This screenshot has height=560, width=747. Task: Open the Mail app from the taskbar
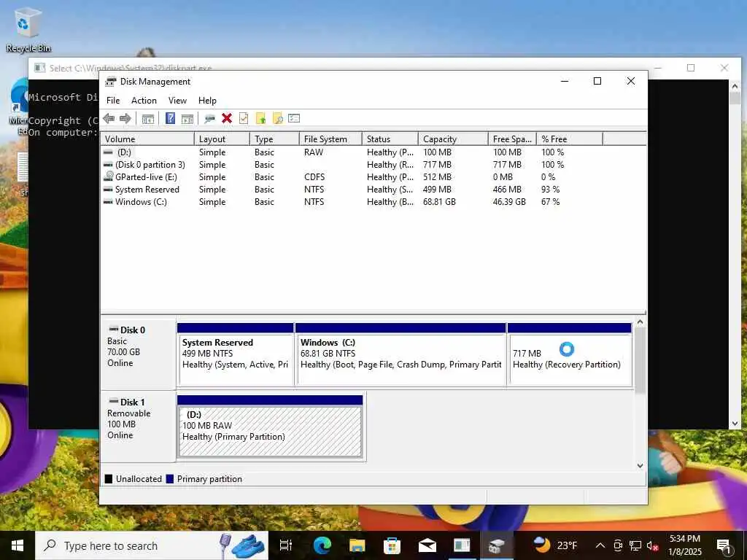pos(427,545)
